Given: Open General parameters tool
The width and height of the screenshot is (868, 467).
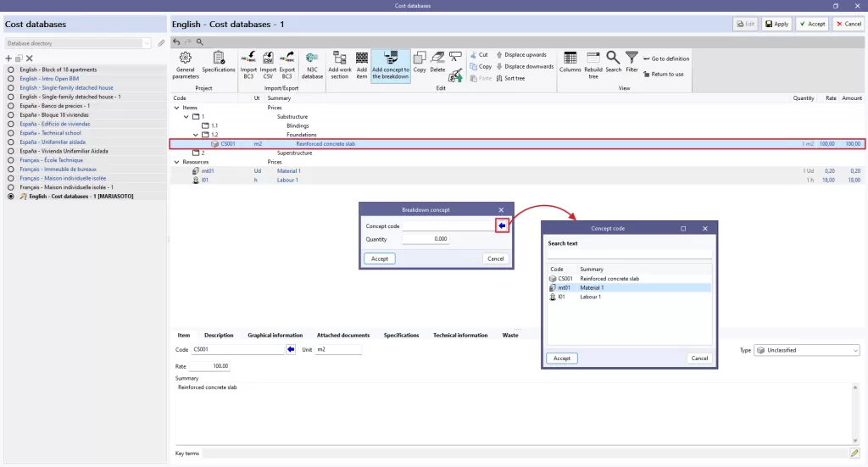Looking at the screenshot, I should (186, 64).
